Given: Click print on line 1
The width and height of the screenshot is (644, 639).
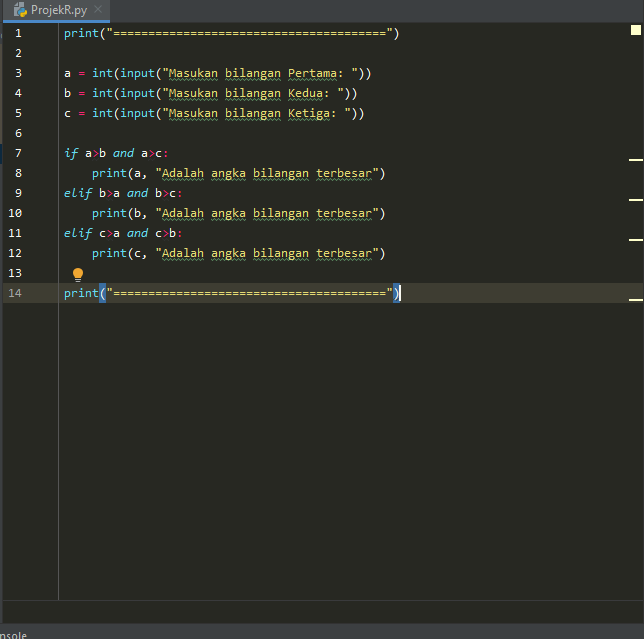Looking at the screenshot, I should [x=81, y=33].
